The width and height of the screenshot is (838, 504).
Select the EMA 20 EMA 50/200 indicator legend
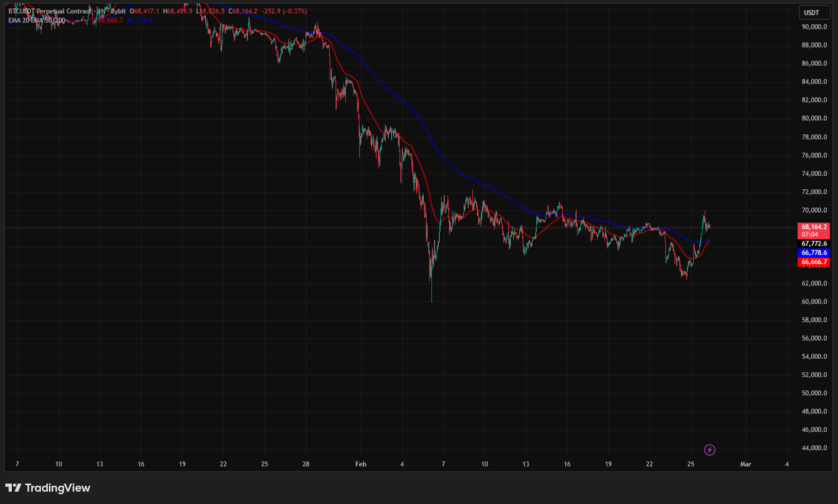click(x=36, y=21)
